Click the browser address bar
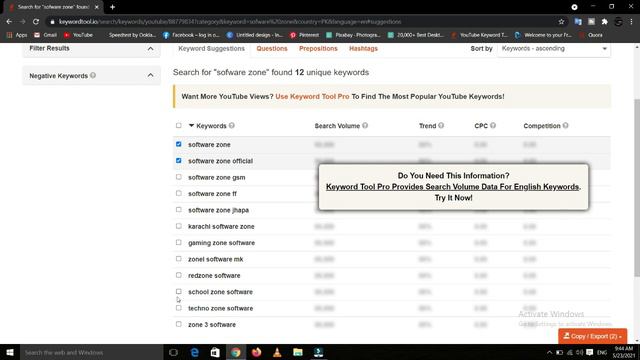 (302, 22)
